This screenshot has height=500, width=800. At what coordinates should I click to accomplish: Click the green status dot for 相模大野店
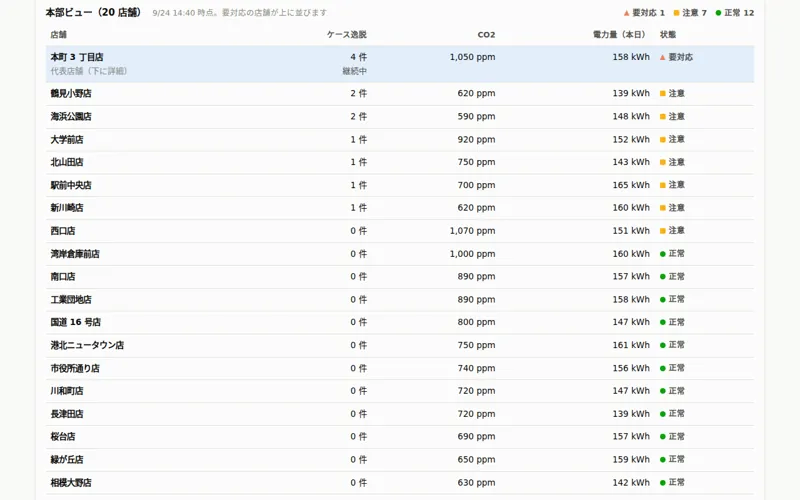pyautogui.click(x=663, y=482)
